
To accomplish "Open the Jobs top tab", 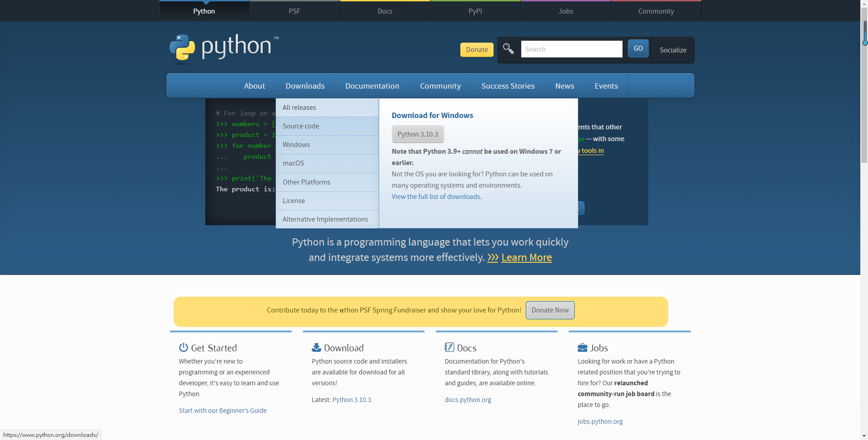I will [x=566, y=11].
